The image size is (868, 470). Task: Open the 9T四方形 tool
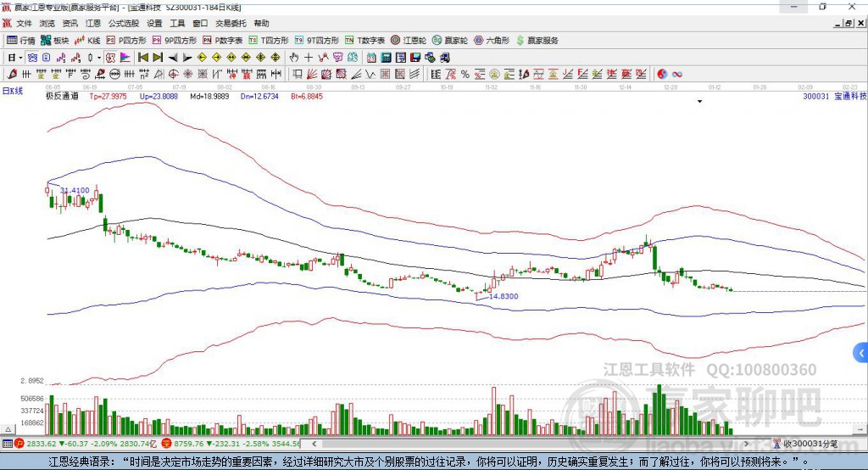pyautogui.click(x=317, y=41)
